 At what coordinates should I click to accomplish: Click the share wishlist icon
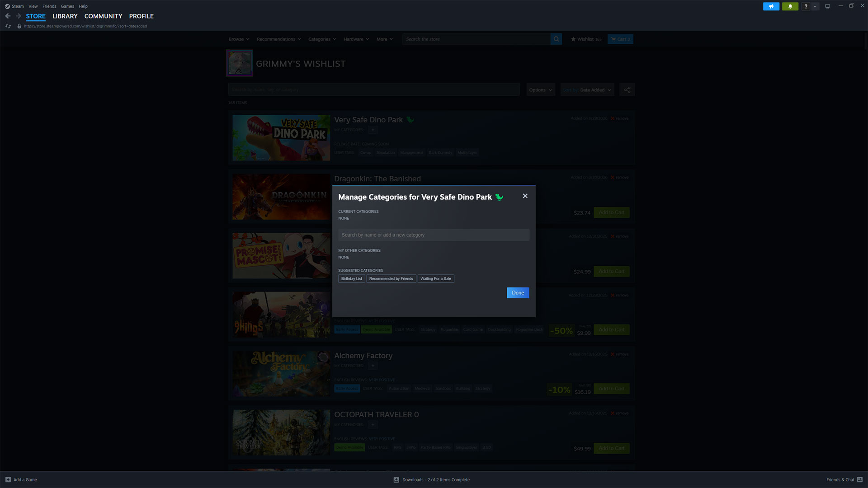pyautogui.click(x=627, y=90)
